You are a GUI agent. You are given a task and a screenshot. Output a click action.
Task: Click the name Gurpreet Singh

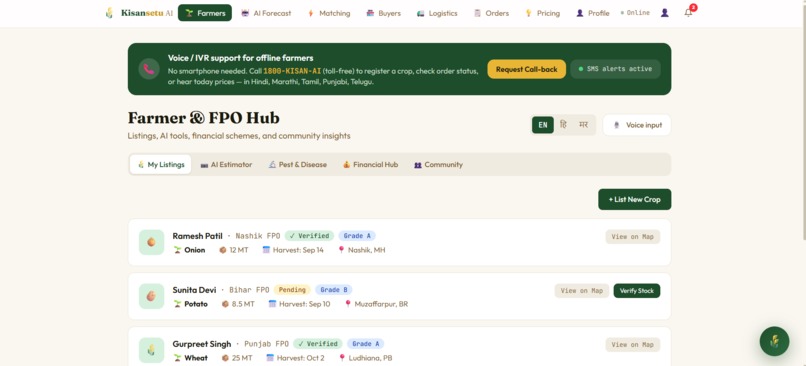coord(202,344)
